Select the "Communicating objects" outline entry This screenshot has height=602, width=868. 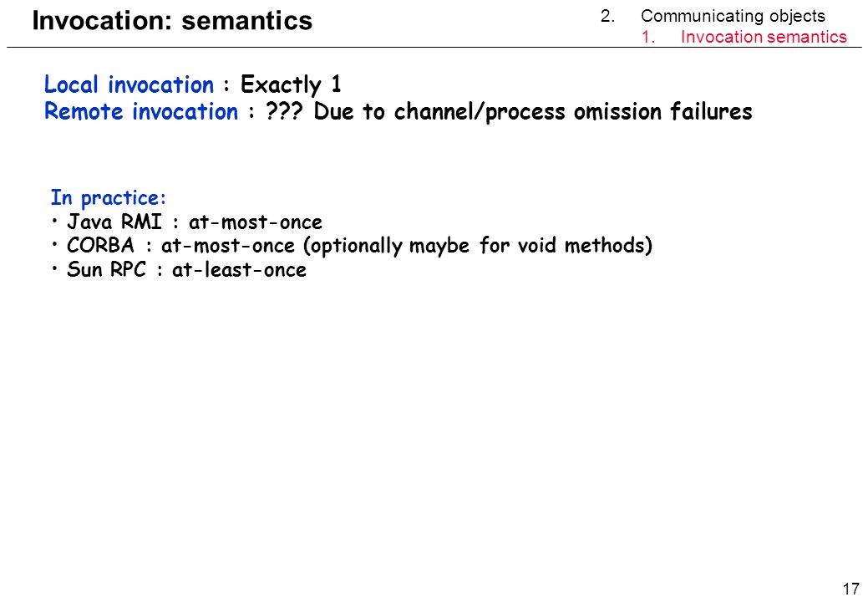pos(733,16)
